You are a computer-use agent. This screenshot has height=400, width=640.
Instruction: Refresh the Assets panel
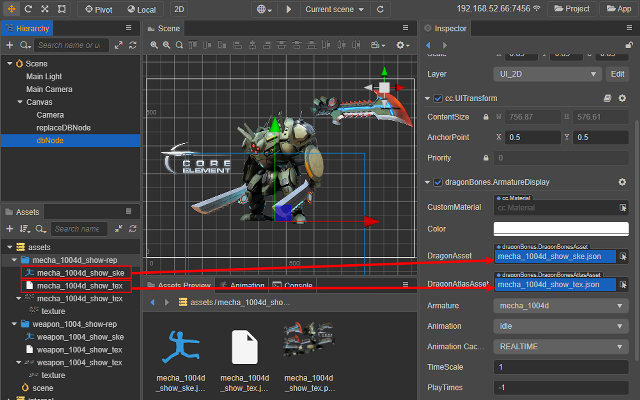click(x=133, y=229)
